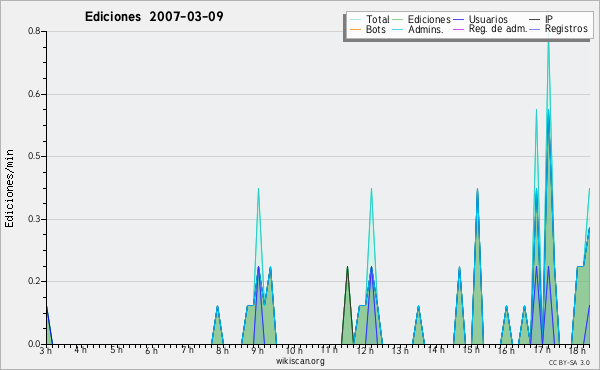The image size is (600, 370).
Task: Click the Total legend entry
Action: coord(370,19)
